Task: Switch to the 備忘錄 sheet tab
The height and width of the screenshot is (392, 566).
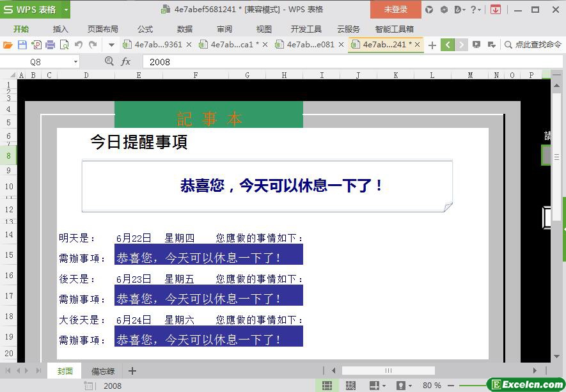Action: coord(102,371)
